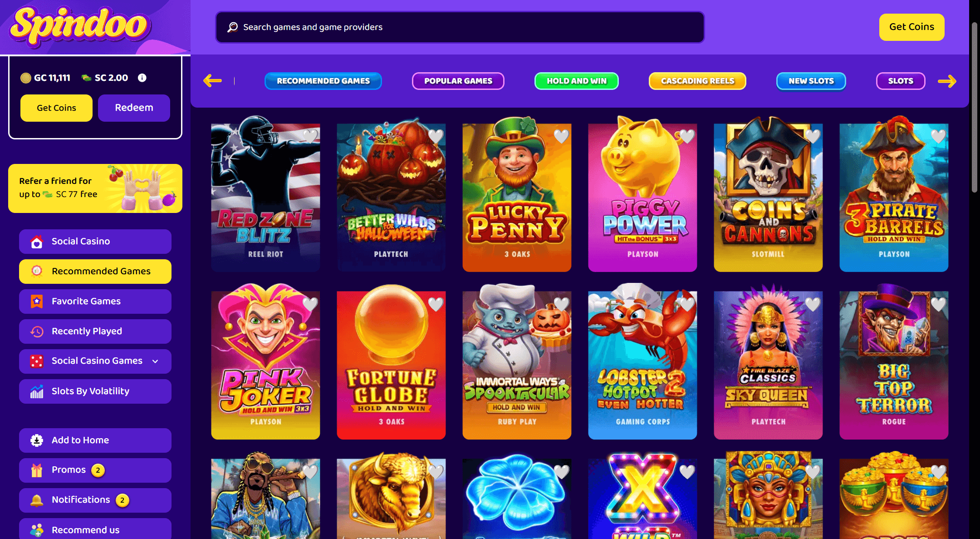980x539 pixels.
Task: Open the Recently Played clock icon item
Action: 95,331
